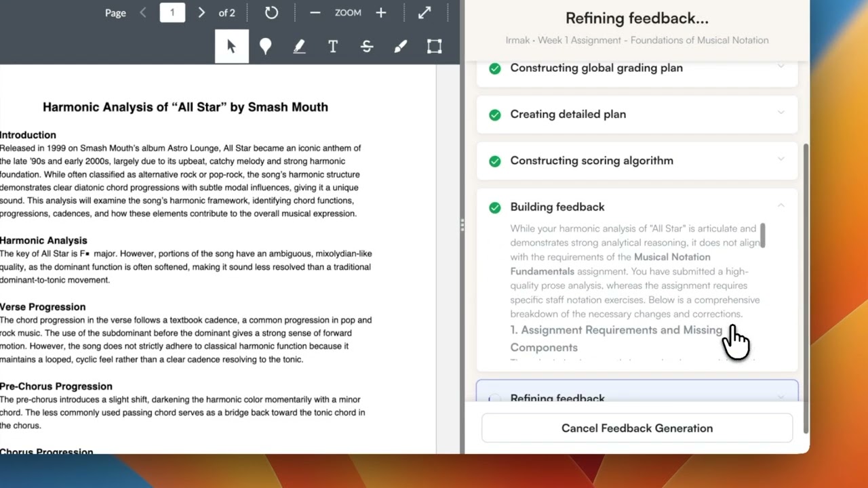Expand the Constructing scoring algorithm step
The width and height of the screenshot is (868, 488).
(781, 159)
